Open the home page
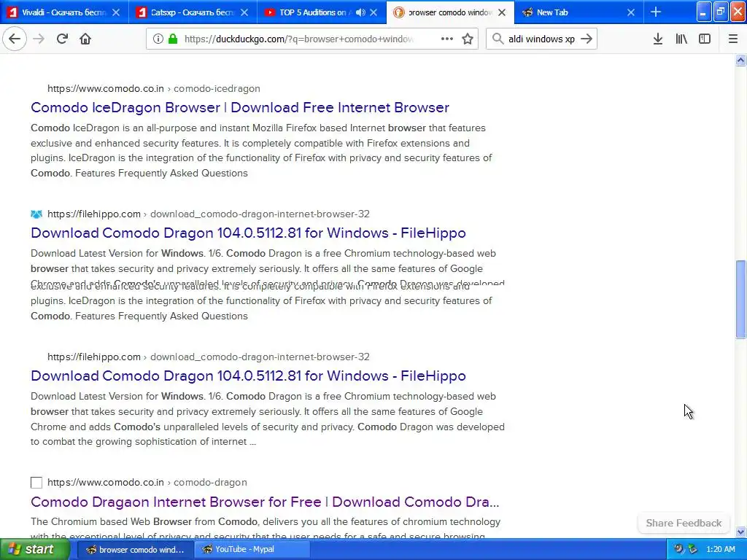This screenshot has width=747, height=560. point(85,39)
